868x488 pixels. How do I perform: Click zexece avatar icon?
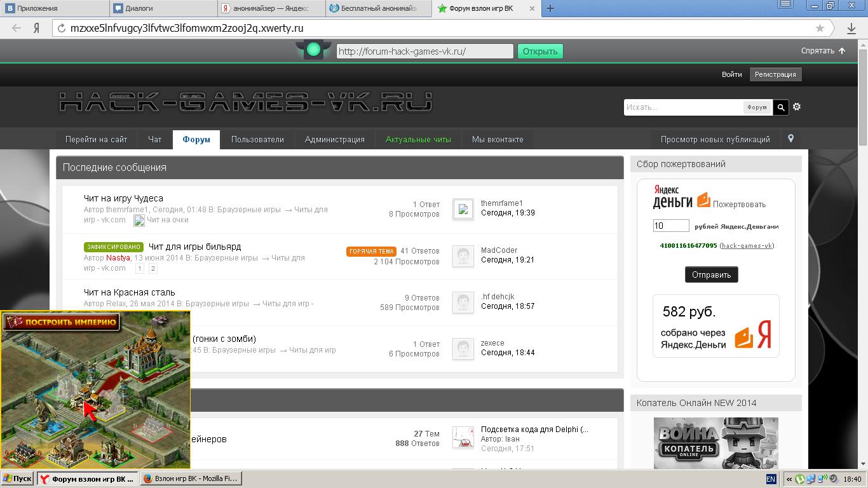463,349
